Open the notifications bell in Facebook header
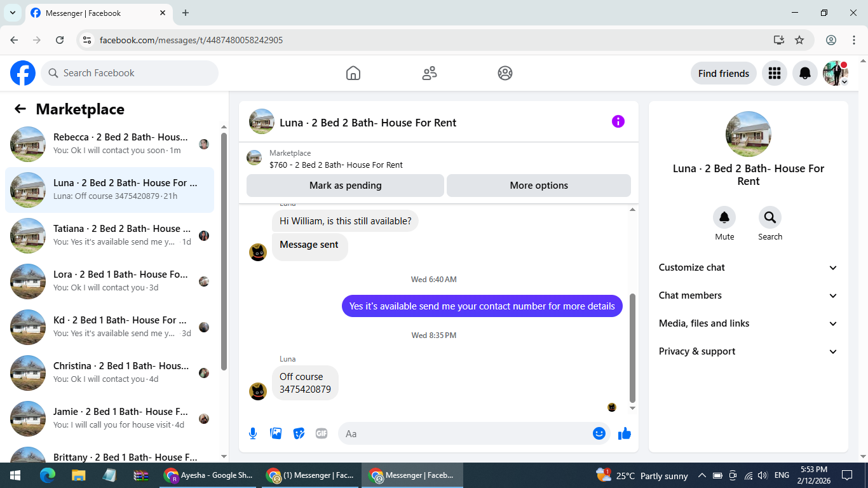Image resolution: width=868 pixels, height=488 pixels. [x=805, y=73]
